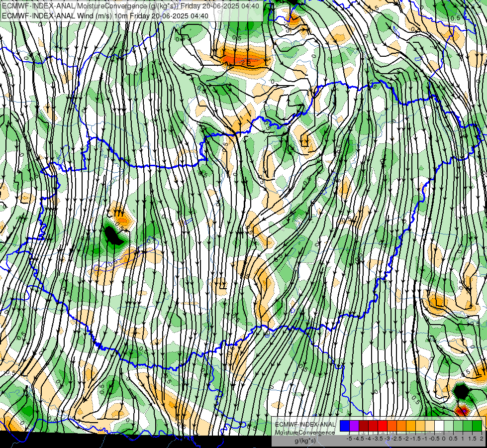The width and height of the screenshot is (487, 448).
Task: Click the -3.5 tick label on the legend
Action: point(378,439)
